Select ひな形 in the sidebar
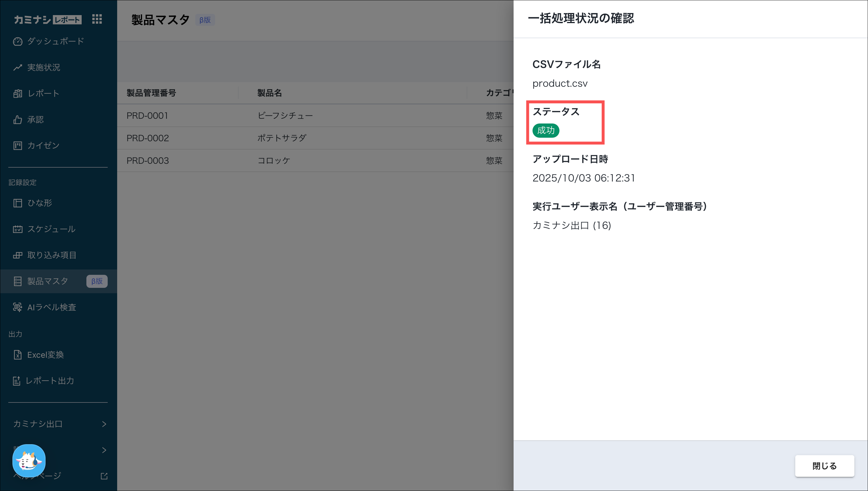Screen dimensions: 868x491 click(39, 203)
